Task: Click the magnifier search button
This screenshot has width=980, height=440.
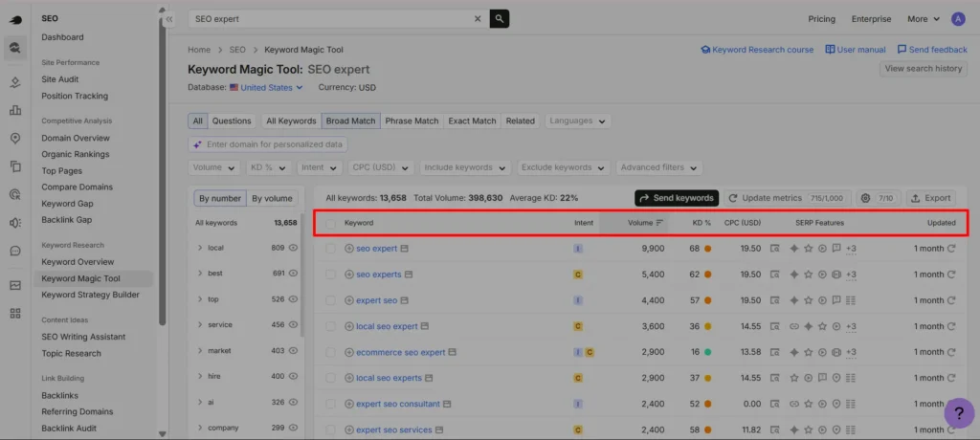Action: pyautogui.click(x=500, y=19)
